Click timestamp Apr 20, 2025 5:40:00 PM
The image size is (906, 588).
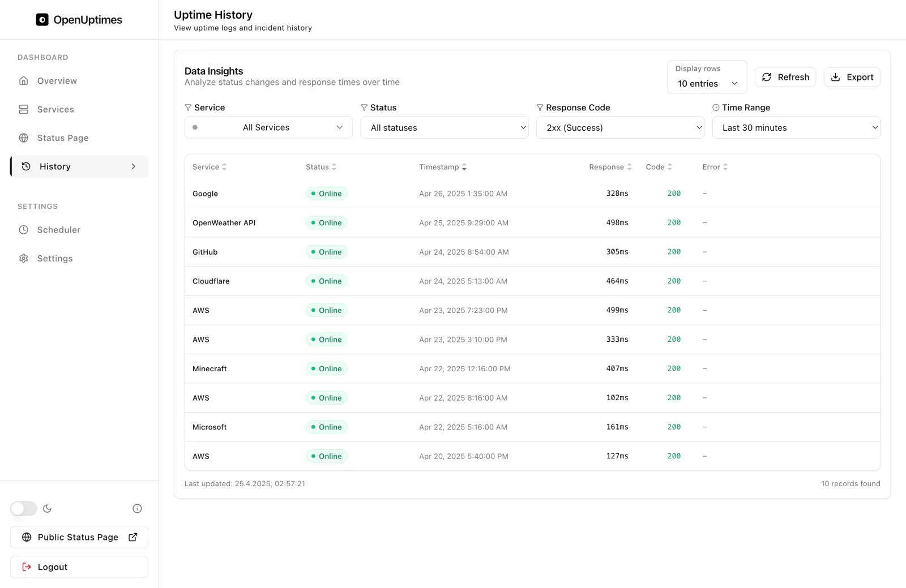pyautogui.click(x=464, y=456)
